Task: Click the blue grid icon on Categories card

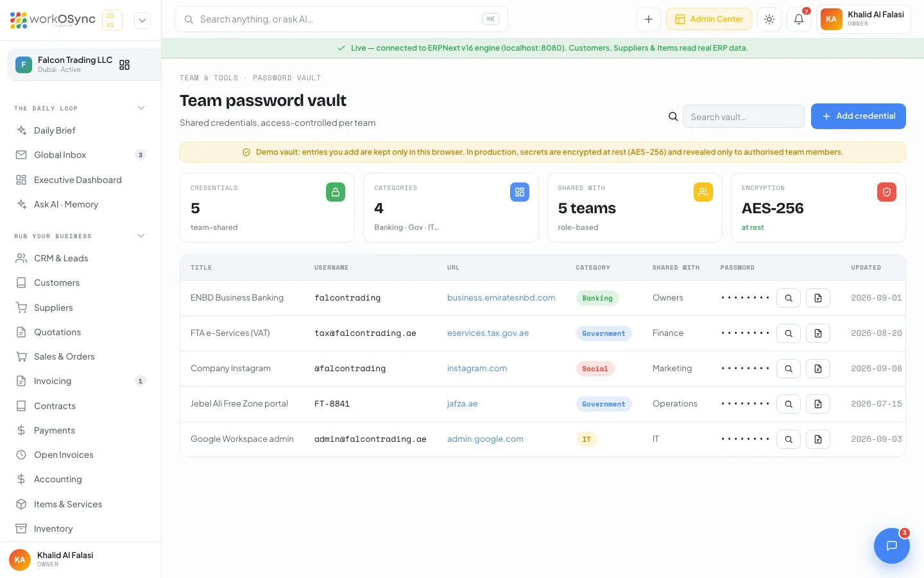Action: coord(520,192)
